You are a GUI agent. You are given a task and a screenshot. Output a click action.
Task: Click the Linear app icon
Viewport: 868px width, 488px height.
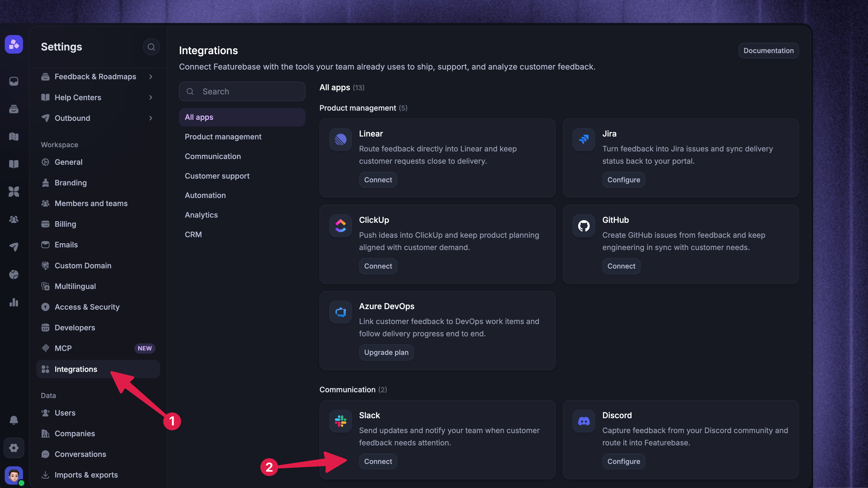341,139
